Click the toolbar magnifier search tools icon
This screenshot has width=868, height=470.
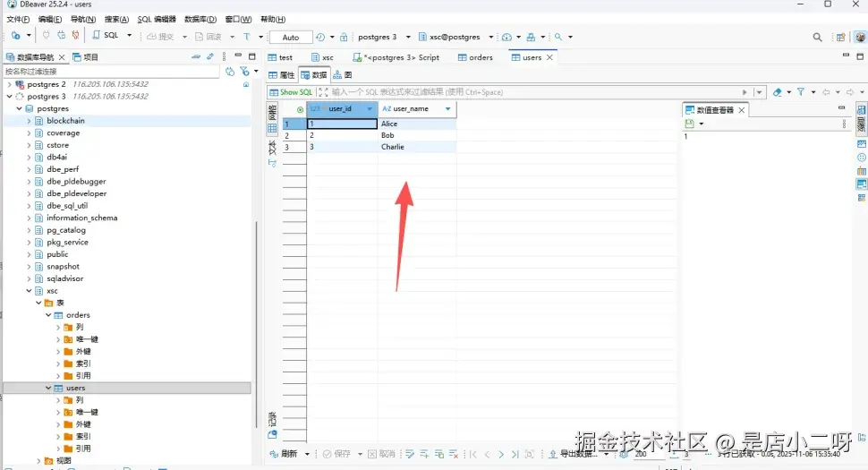click(558, 37)
